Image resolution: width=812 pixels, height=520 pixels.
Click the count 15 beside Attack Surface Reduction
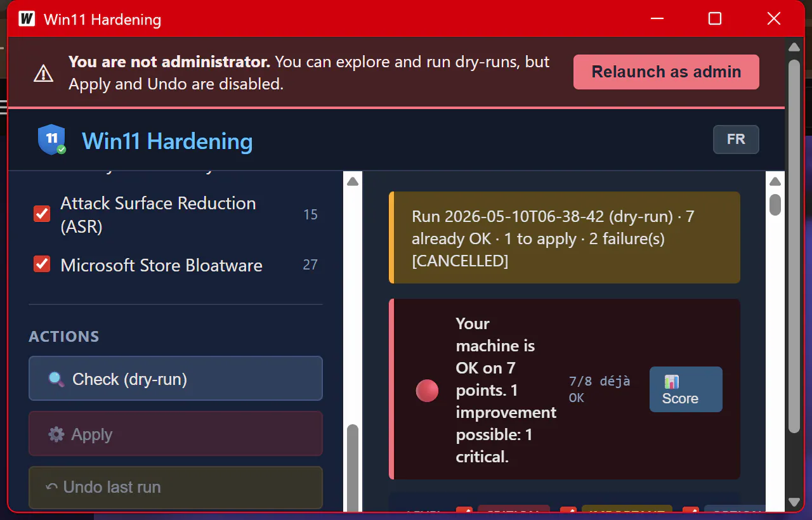(310, 214)
